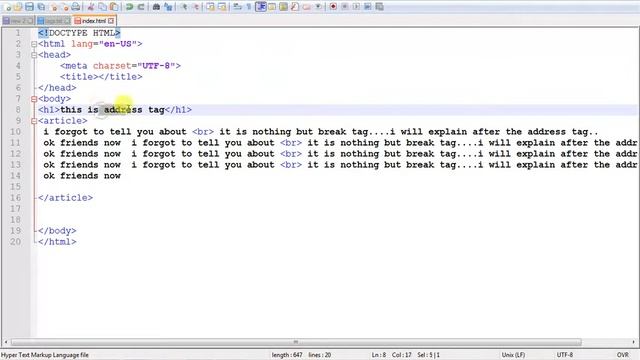The image size is (640, 360).
Task: Click 'Hyper Text Markup Language file' status text
Action: point(45,355)
